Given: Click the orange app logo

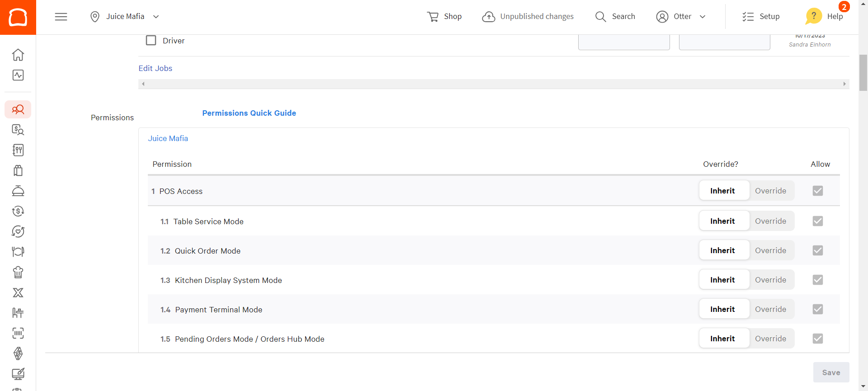Looking at the screenshot, I should 18,17.
